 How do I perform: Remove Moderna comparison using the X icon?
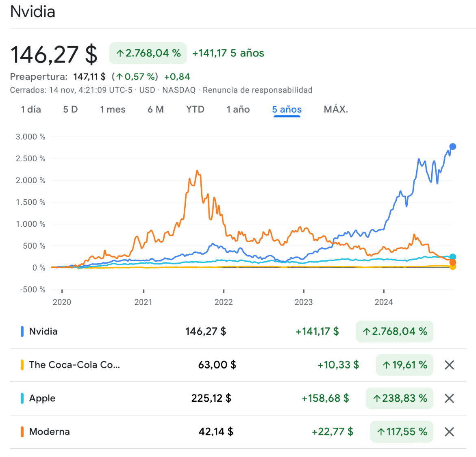449,432
